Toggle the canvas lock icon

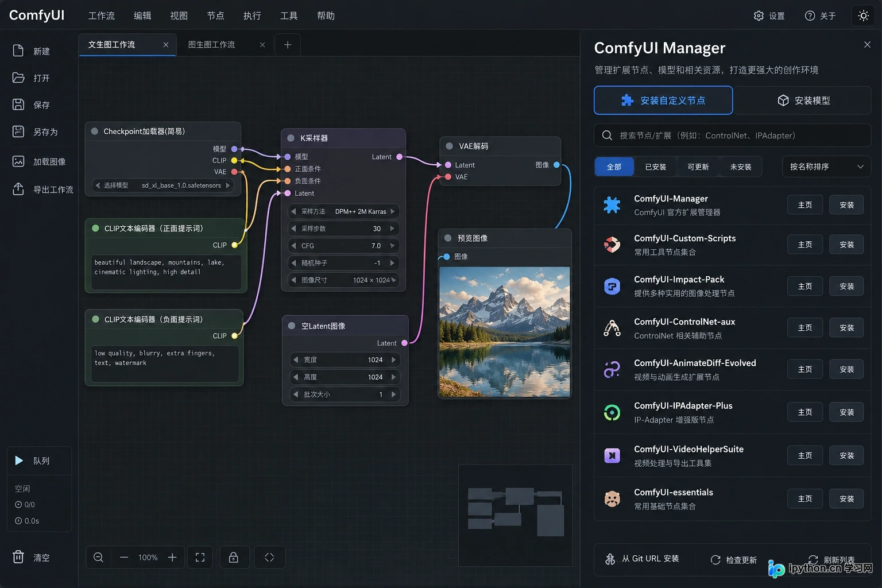pyautogui.click(x=234, y=558)
